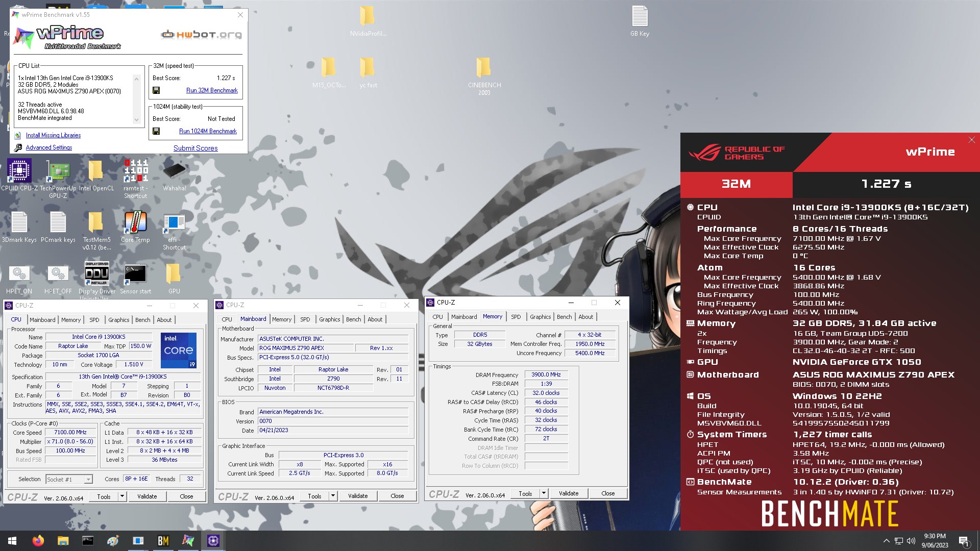Click Close button in left CPU-Z window

coord(186,496)
